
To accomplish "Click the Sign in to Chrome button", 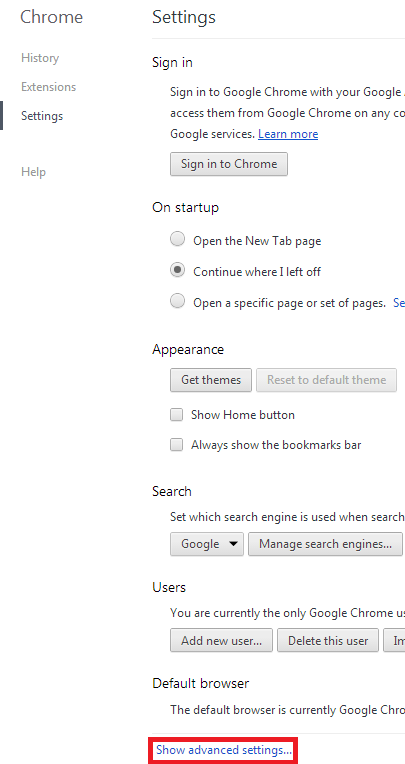I will coord(229,164).
